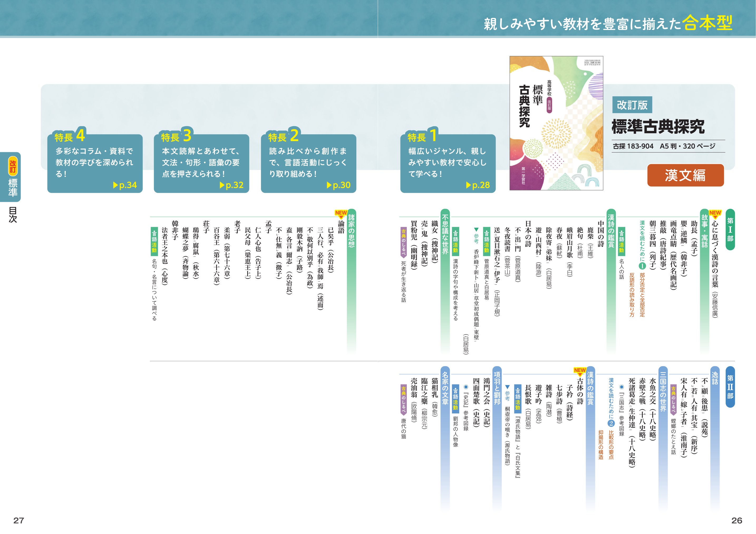Click the bullet beside 『史記』参考図録

click(x=466, y=387)
